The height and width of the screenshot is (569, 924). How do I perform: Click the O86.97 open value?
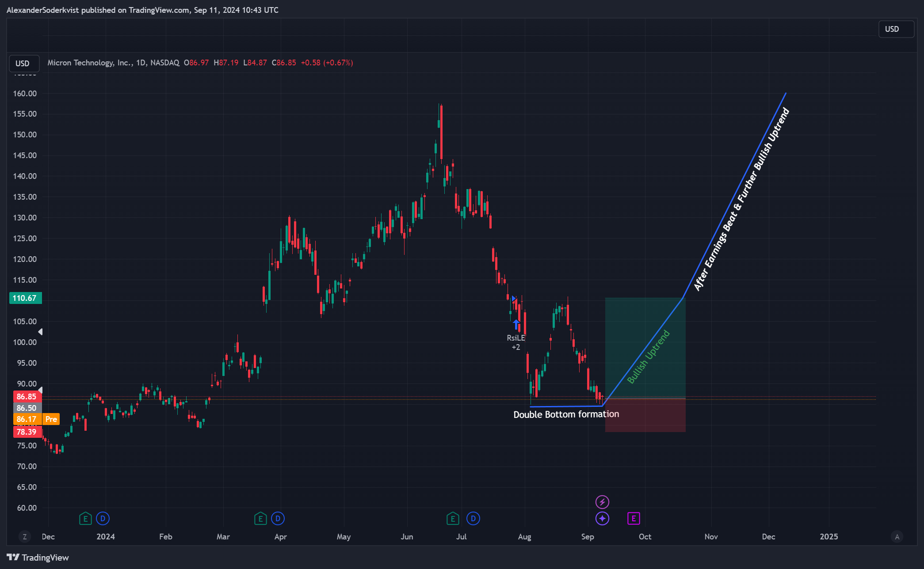coord(196,63)
